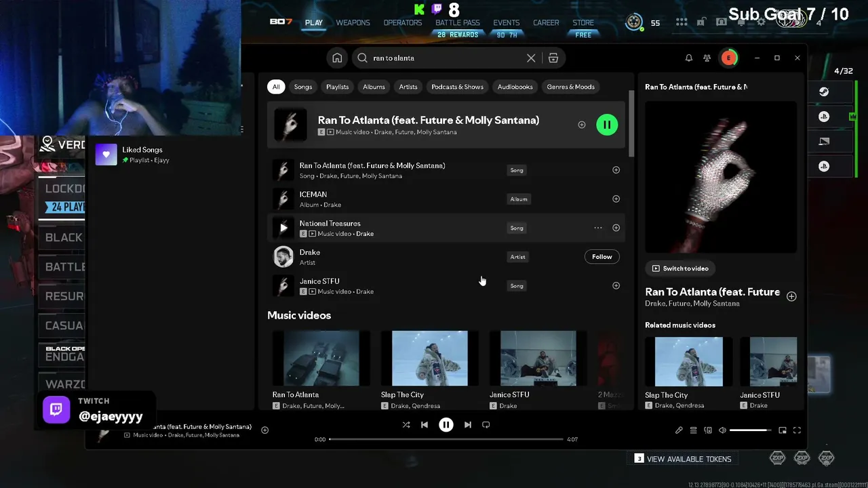Open Ran To Atlanta music video thumbnail
This screenshot has width=868, height=488.
click(321, 359)
